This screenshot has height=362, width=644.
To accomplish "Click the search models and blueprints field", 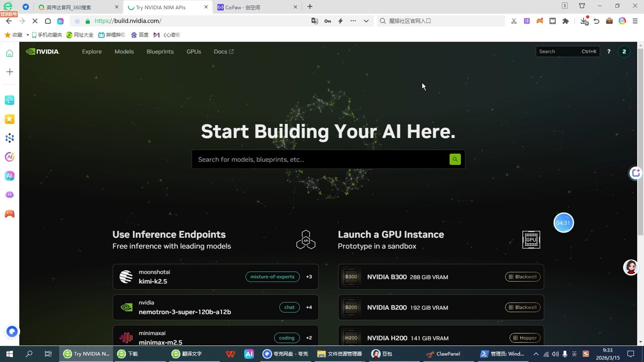I will [320, 160].
